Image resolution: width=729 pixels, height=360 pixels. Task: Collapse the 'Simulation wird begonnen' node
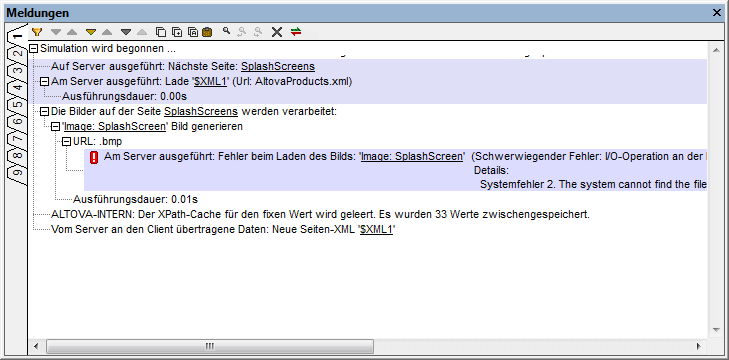(x=33, y=48)
